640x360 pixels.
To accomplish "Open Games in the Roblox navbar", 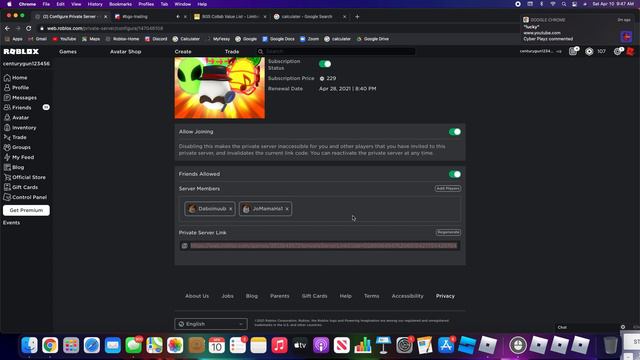I will coord(68,52).
